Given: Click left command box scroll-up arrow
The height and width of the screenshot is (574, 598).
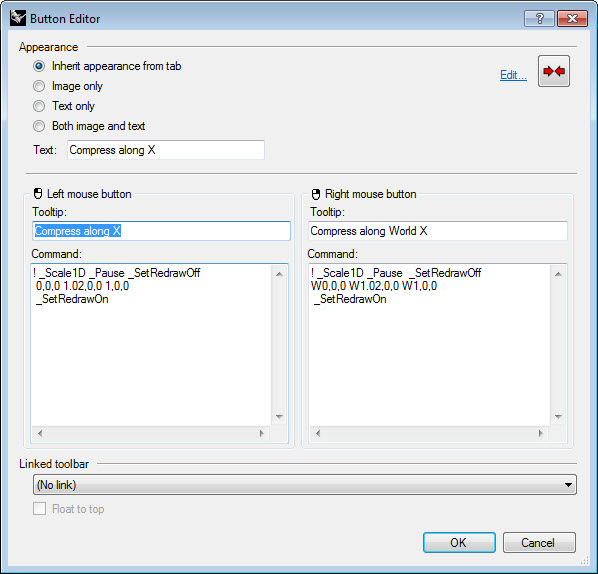Looking at the screenshot, I should [279, 274].
